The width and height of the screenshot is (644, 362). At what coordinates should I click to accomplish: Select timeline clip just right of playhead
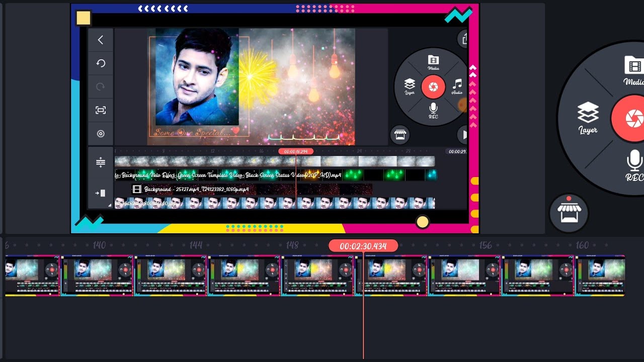tap(391, 276)
